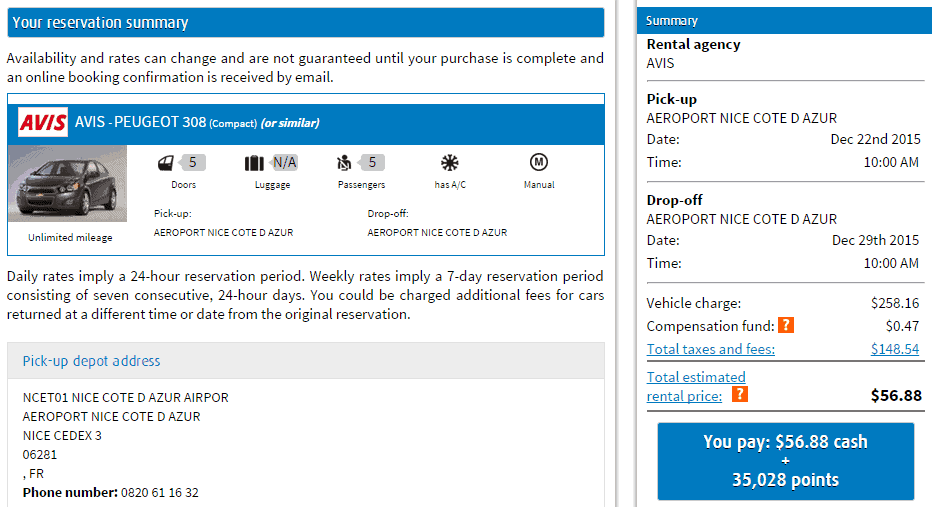
Task: Click the Pick-up depot address header
Action: 91,361
